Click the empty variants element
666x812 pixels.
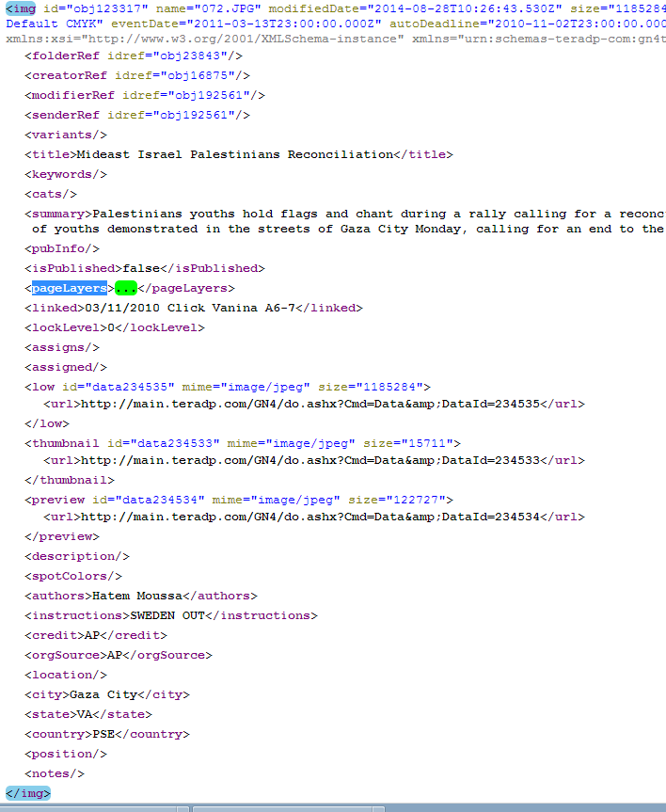(x=66, y=135)
